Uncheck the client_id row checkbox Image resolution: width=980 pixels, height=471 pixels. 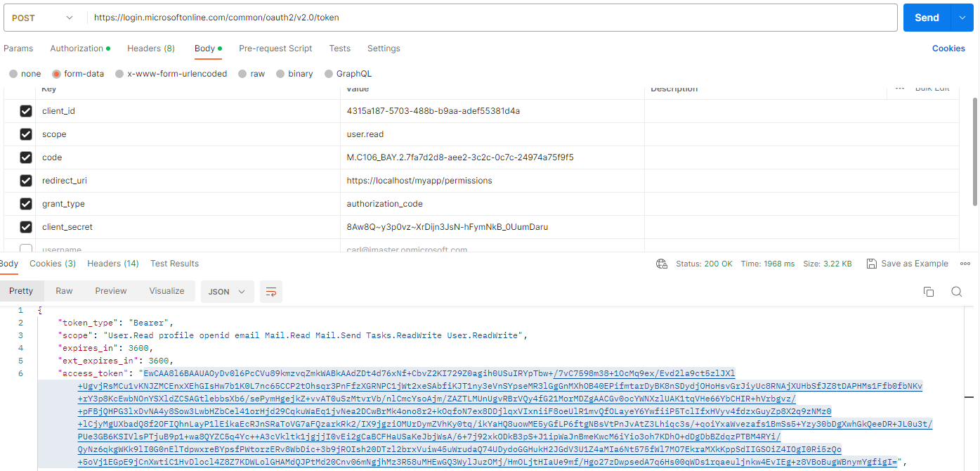(26, 111)
